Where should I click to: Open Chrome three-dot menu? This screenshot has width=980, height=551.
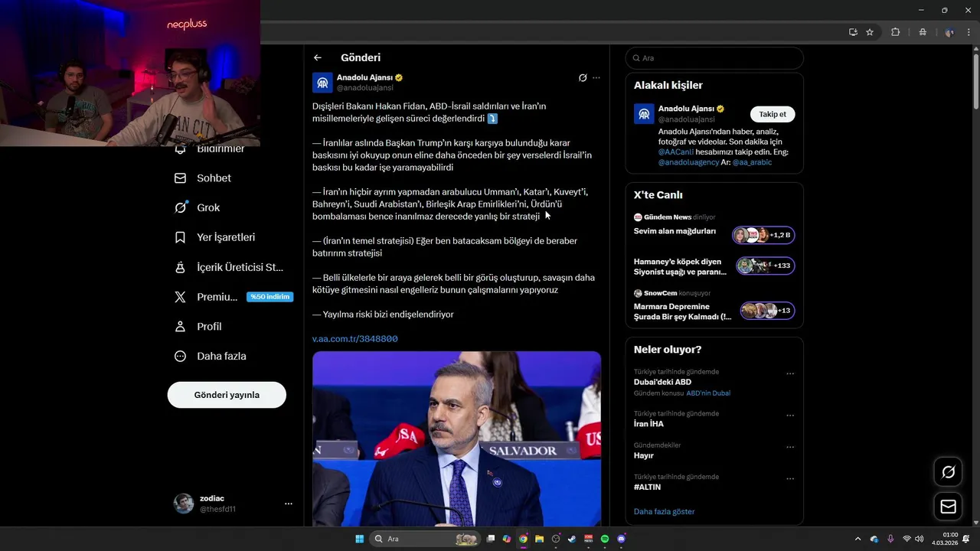pos(968,32)
